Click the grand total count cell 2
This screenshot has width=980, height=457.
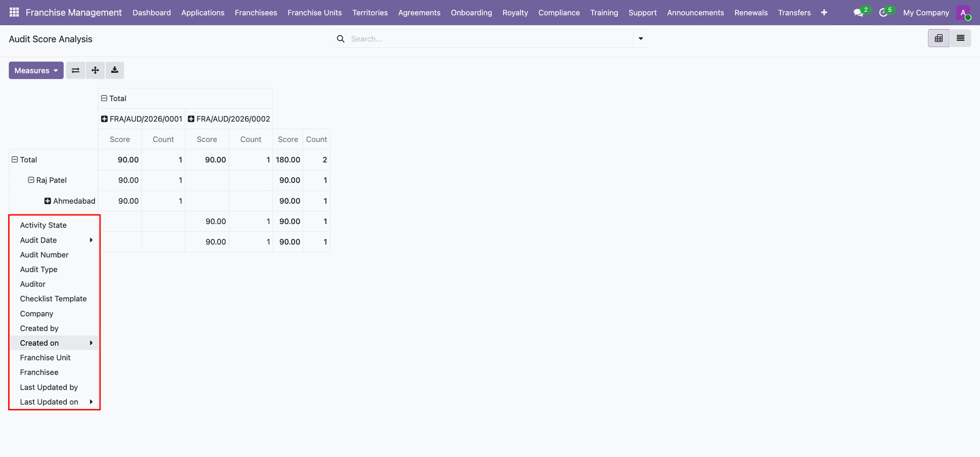316,160
